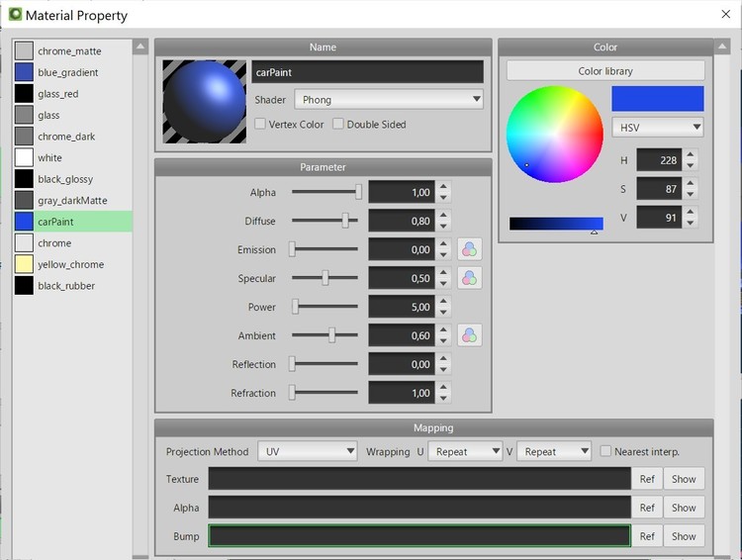Click the Bump path input field
This screenshot has height=560, width=742.
[x=419, y=536]
